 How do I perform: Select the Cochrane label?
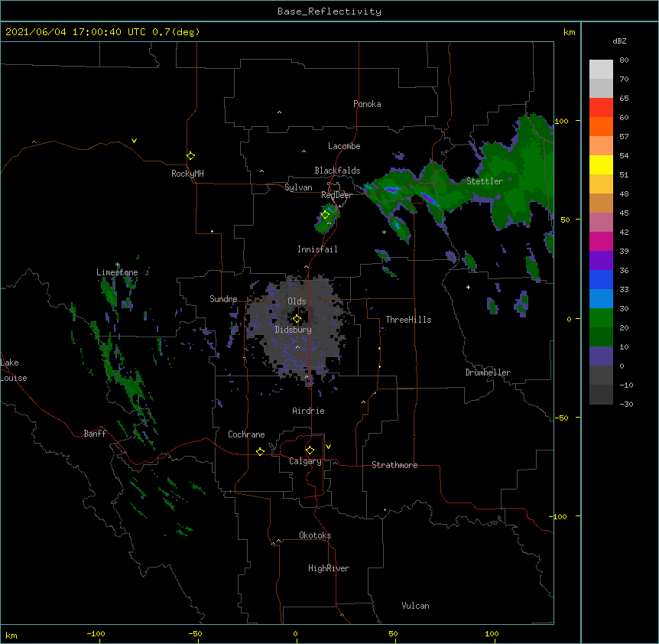click(246, 434)
